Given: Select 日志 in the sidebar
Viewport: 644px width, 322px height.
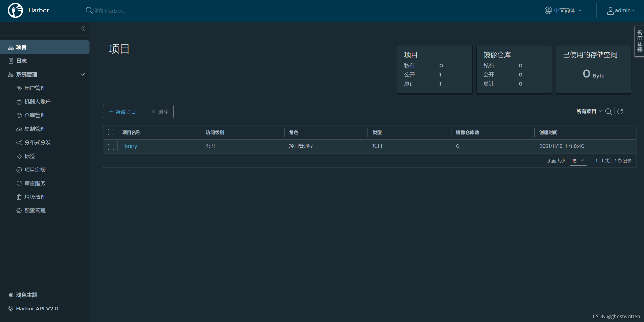Looking at the screenshot, I should coord(21,61).
